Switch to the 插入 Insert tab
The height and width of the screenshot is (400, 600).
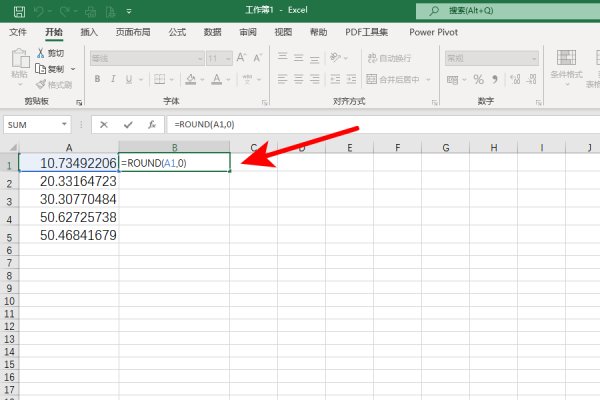[x=89, y=32]
